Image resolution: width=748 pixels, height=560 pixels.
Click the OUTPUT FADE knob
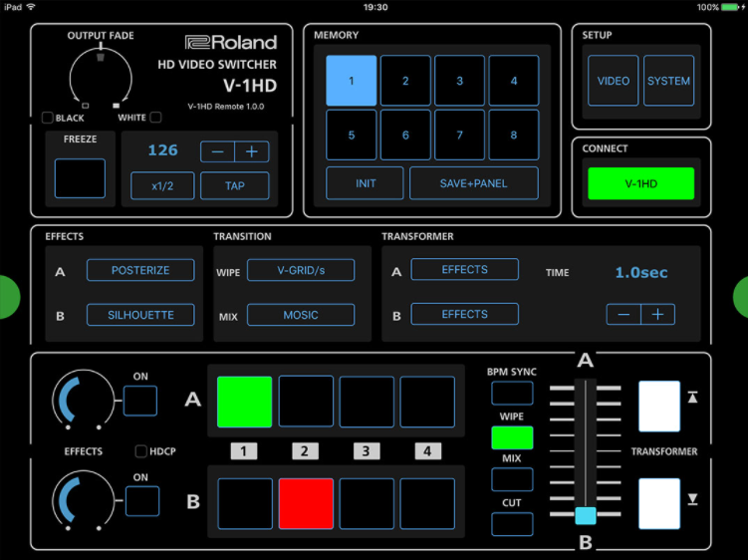click(101, 76)
